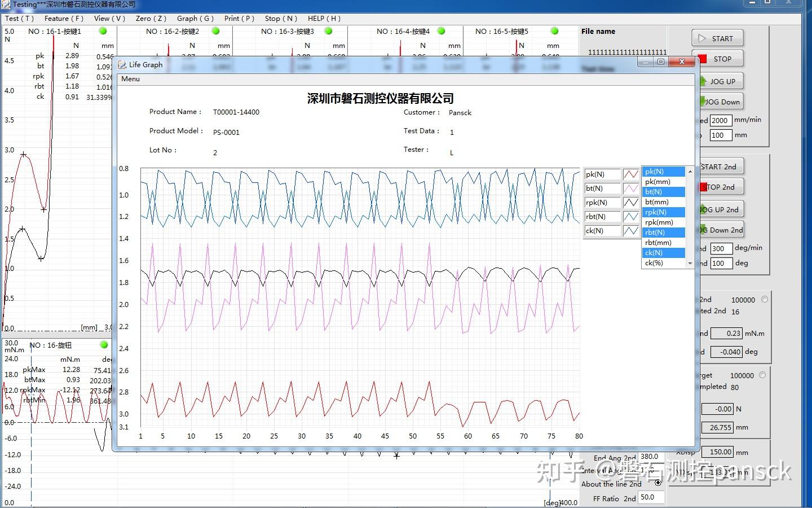Select the Target 100000 radio button

point(762,375)
